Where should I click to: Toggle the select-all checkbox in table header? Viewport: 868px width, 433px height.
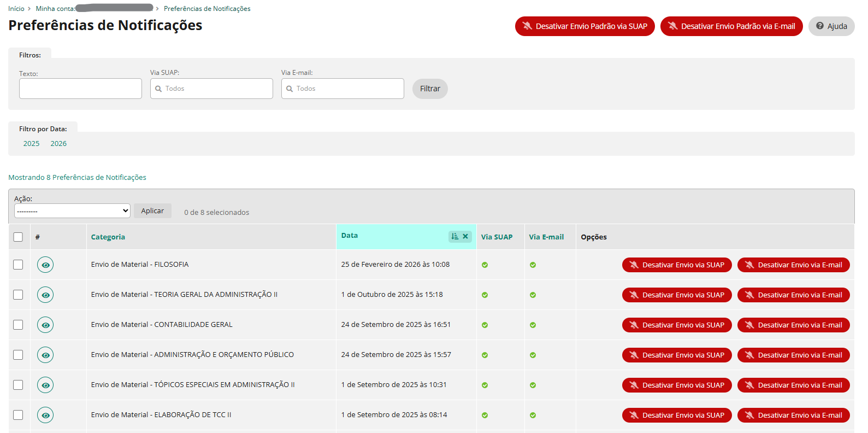tap(18, 237)
